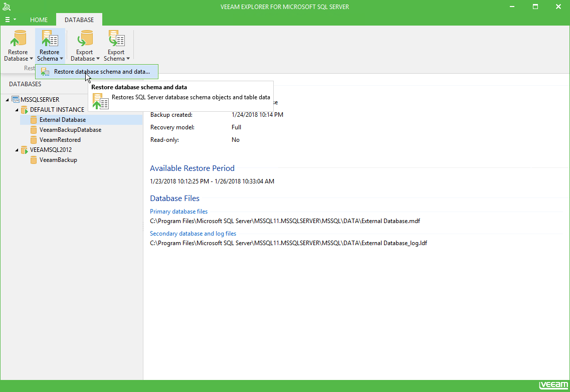Click the External Database_log.ldf file path
Viewport: 570px width, 392px height.
coord(289,243)
